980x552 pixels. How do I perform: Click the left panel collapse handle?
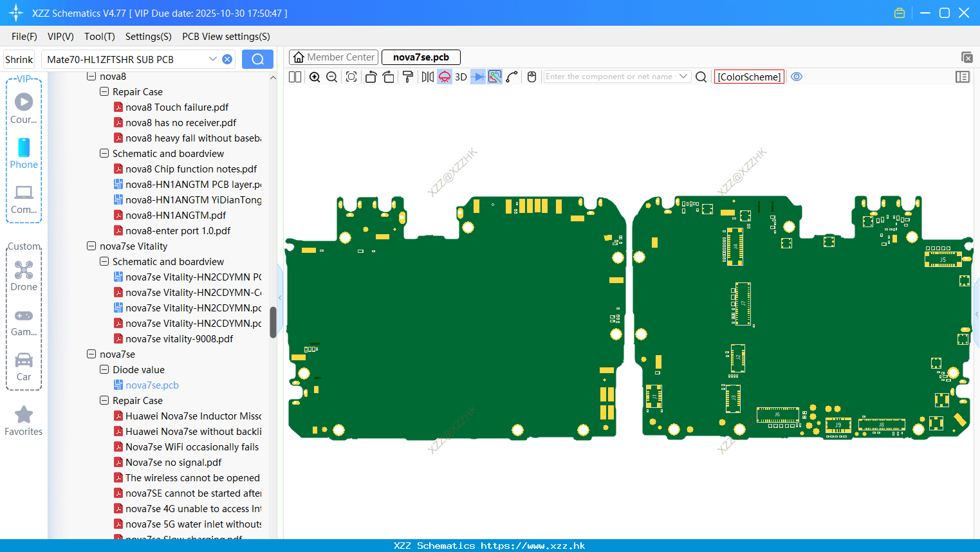tap(280, 297)
